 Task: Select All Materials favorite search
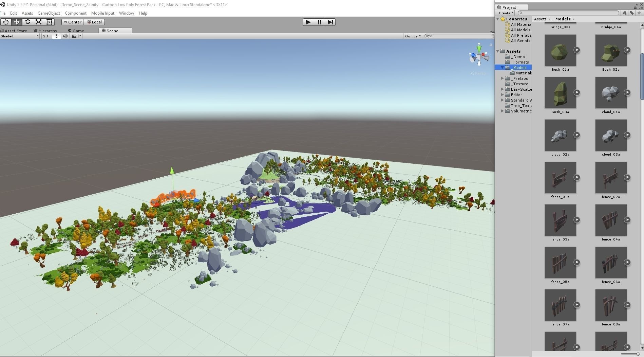pos(518,24)
